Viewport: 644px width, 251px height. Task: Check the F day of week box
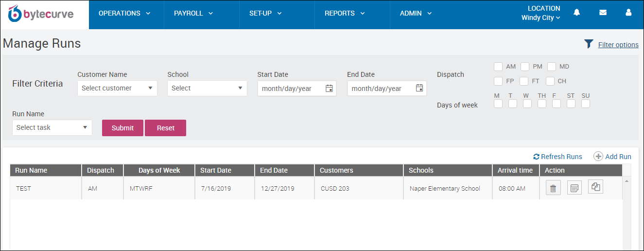click(557, 104)
